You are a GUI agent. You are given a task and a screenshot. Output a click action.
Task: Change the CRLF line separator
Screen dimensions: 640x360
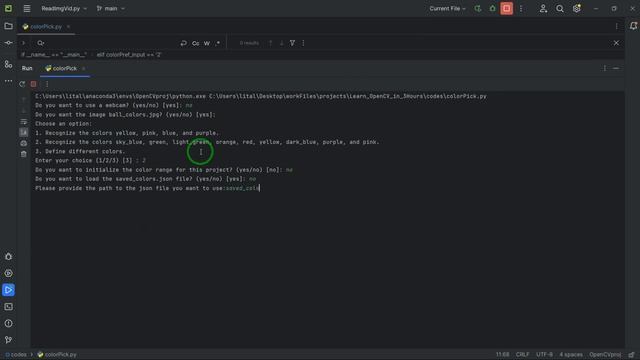(522, 354)
